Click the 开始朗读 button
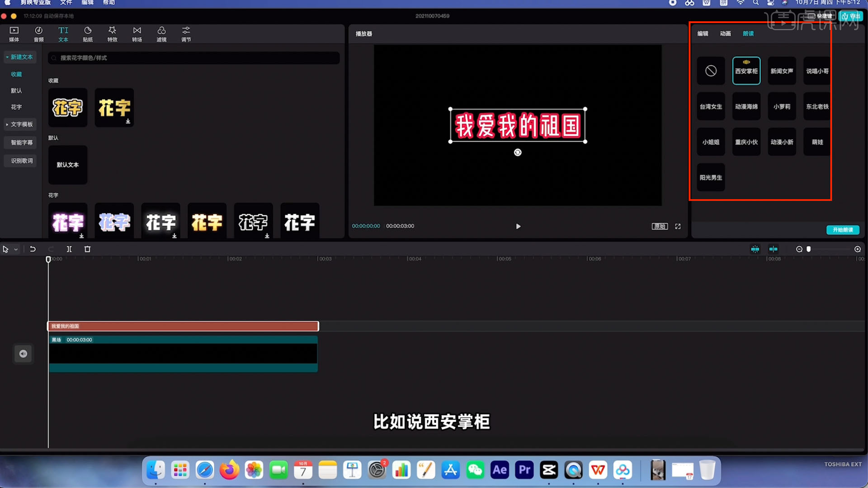868x488 pixels. 843,230
